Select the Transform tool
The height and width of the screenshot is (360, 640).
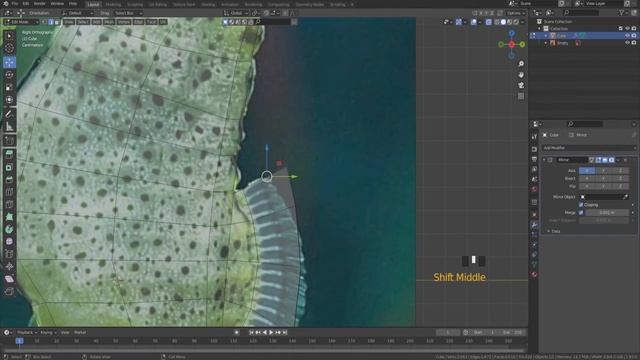coord(9,100)
